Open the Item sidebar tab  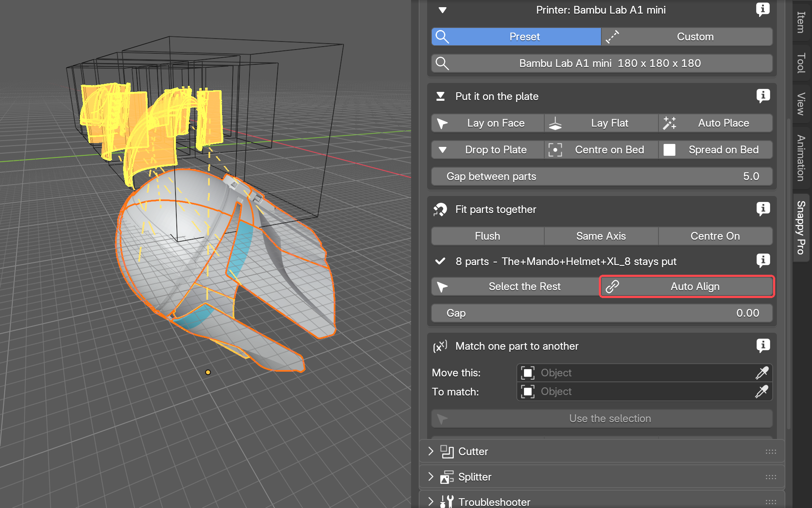pyautogui.click(x=801, y=22)
